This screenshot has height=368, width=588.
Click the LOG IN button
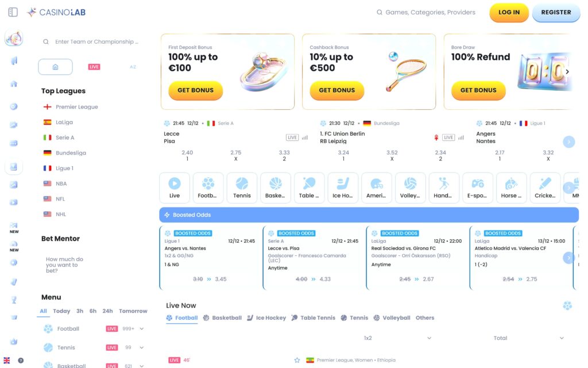[509, 13]
